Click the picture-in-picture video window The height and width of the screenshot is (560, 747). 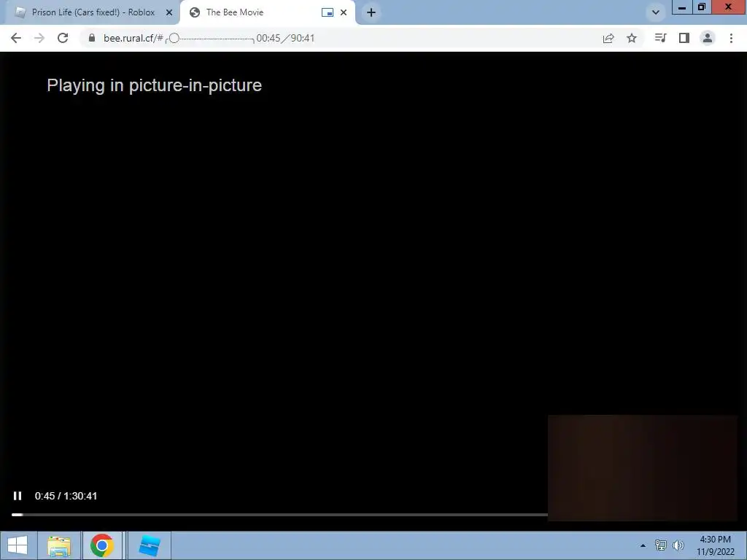[642, 467]
